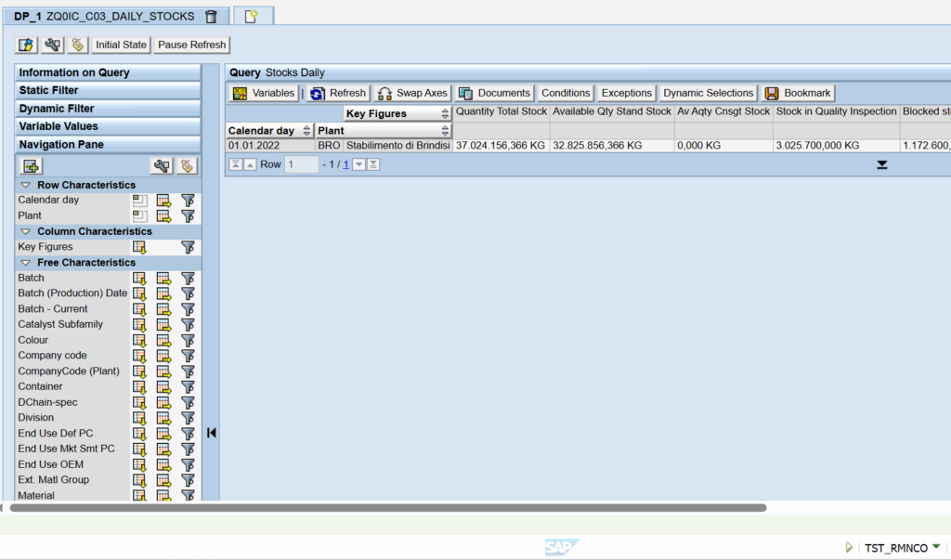This screenshot has width=951, height=560.
Task: Open the new data provider tab
Action: [251, 17]
